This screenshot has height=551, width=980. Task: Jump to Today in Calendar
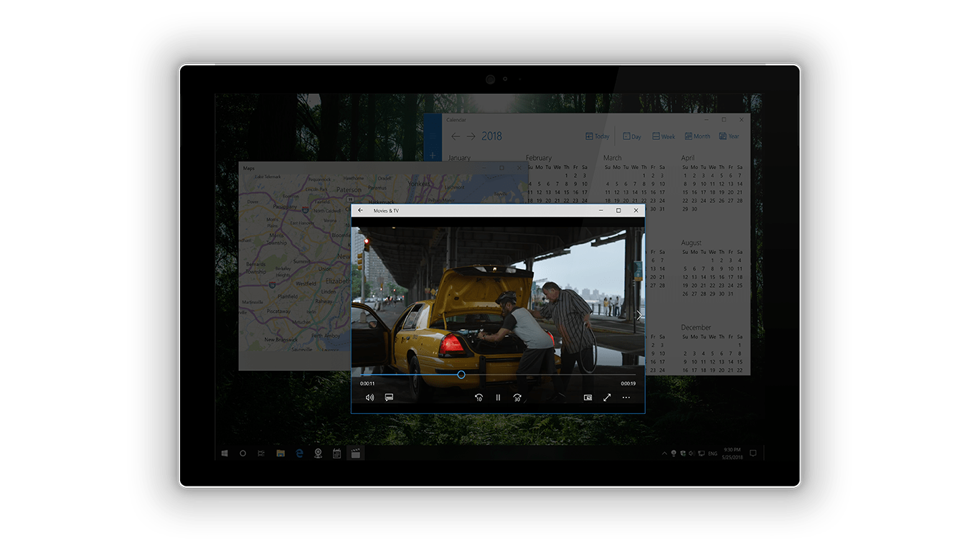tap(598, 136)
